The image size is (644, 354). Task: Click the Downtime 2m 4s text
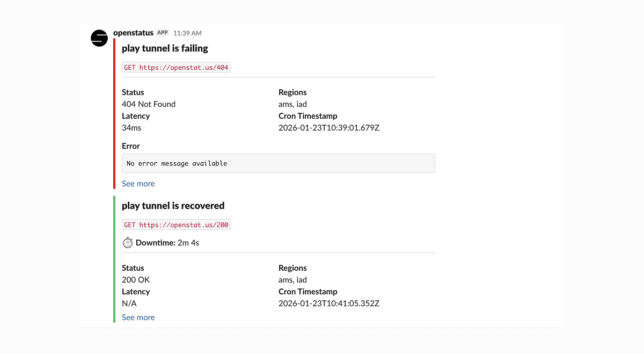(x=167, y=243)
